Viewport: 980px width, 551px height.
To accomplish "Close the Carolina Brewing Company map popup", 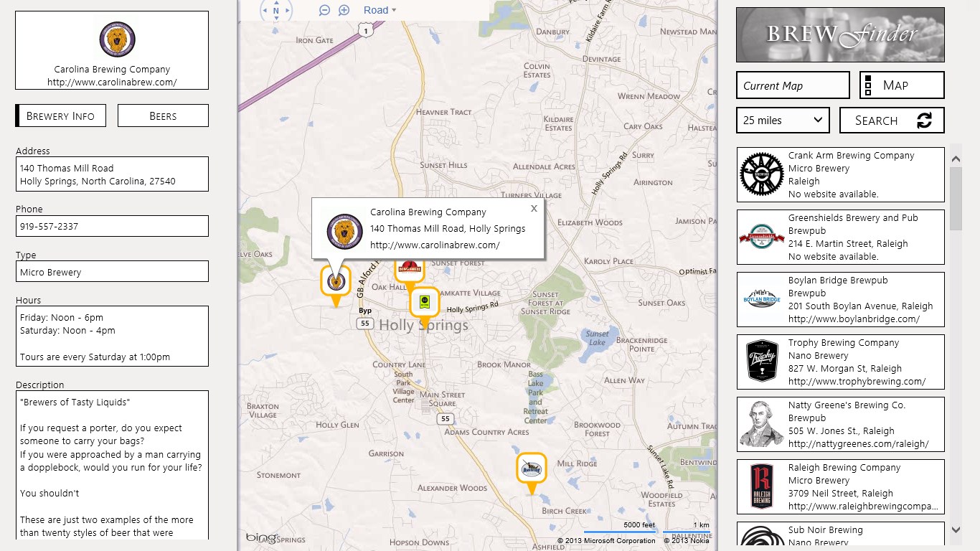I will click(534, 209).
